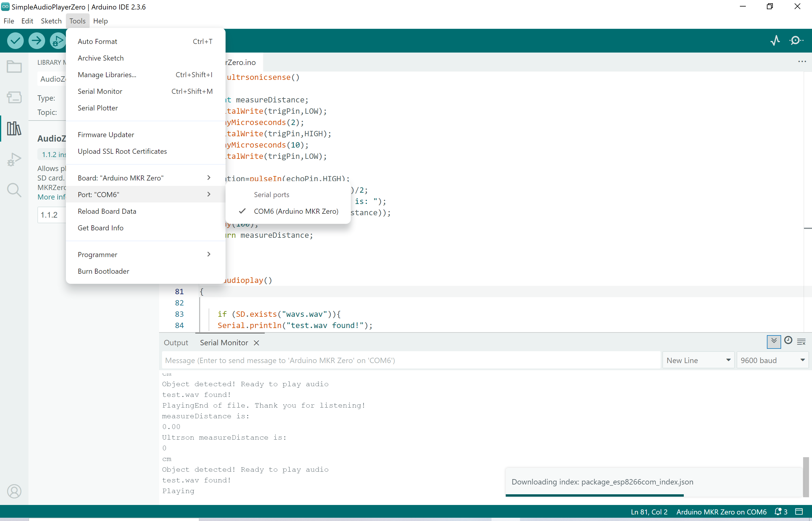This screenshot has width=812, height=521.
Task: Switch to the Output tab
Action: (x=176, y=343)
